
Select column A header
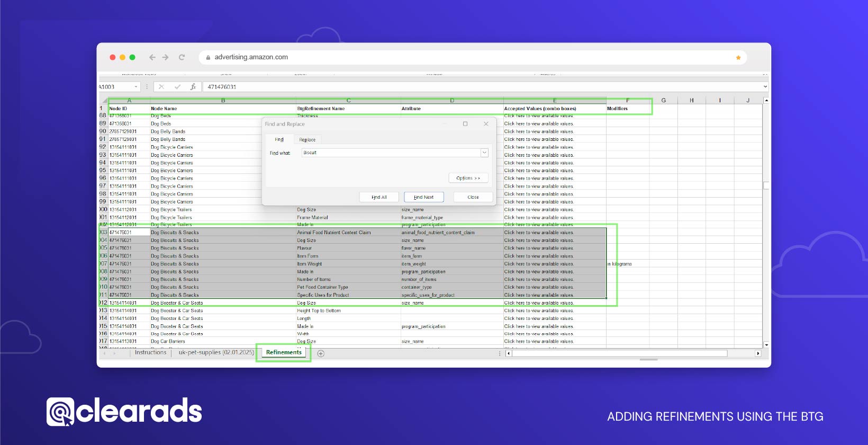coord(129,100)
